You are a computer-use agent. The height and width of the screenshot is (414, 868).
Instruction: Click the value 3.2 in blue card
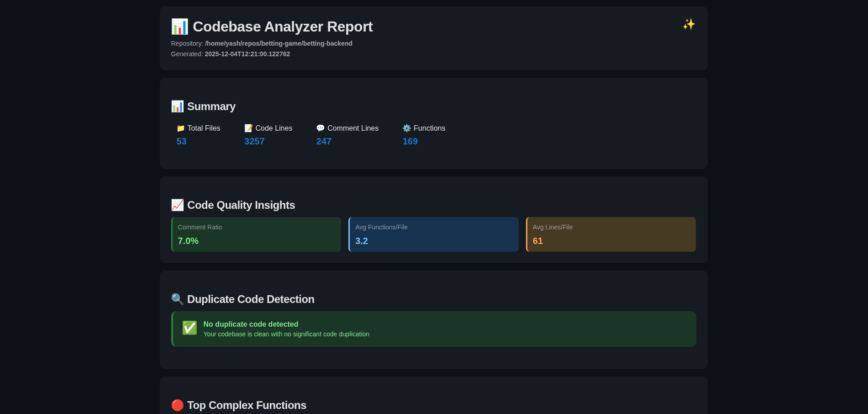click(x=362, y=241)
